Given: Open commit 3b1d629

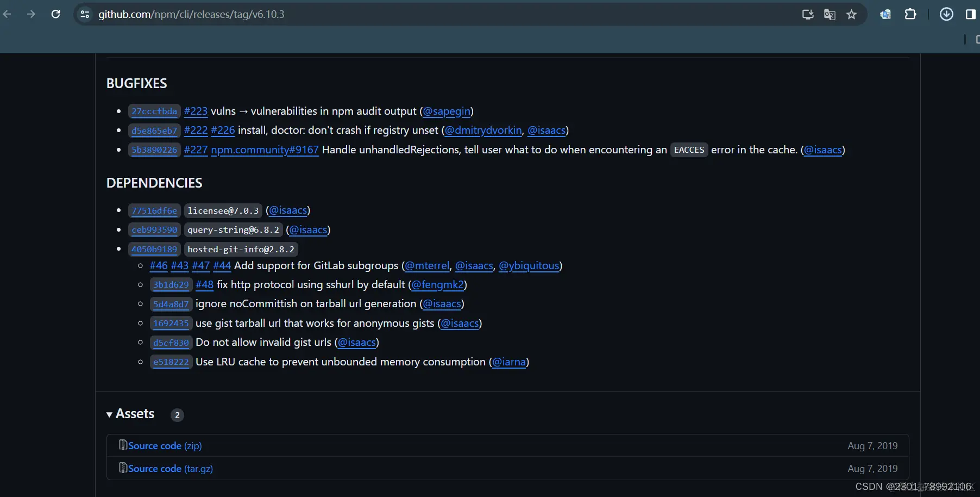Looking at the screenshot, I should point(171,285).
